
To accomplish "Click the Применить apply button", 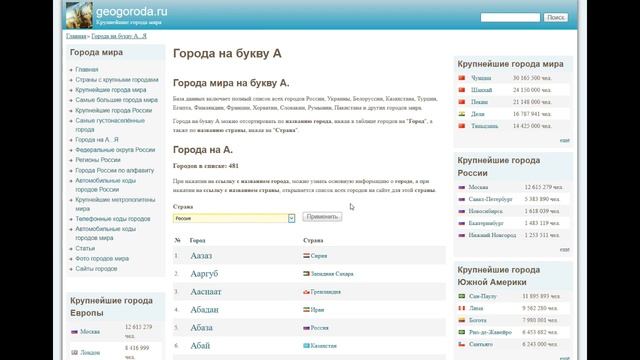I will click(x=322, y=217).
